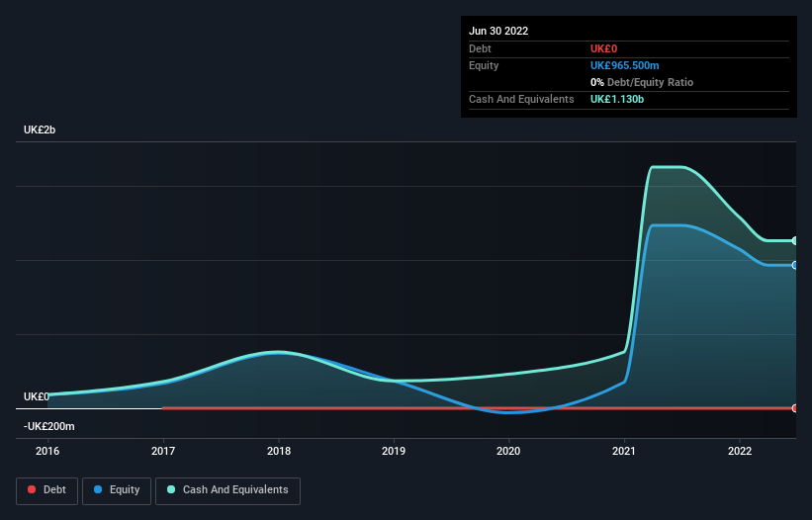Viewport: 812px width, 520px height.
Task: Click the blue Equity endpoint marker
Action: click(795, 265)
